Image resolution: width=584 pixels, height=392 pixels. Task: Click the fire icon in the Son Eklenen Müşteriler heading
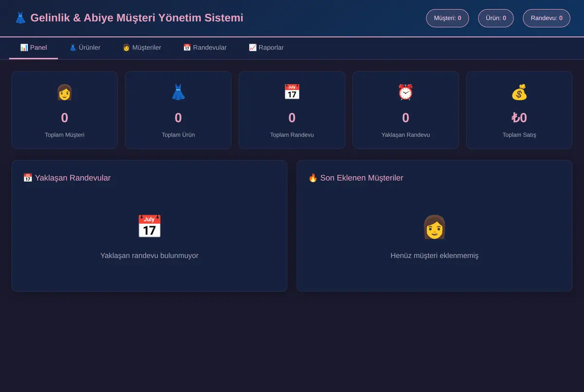click(x=313, y=178)
